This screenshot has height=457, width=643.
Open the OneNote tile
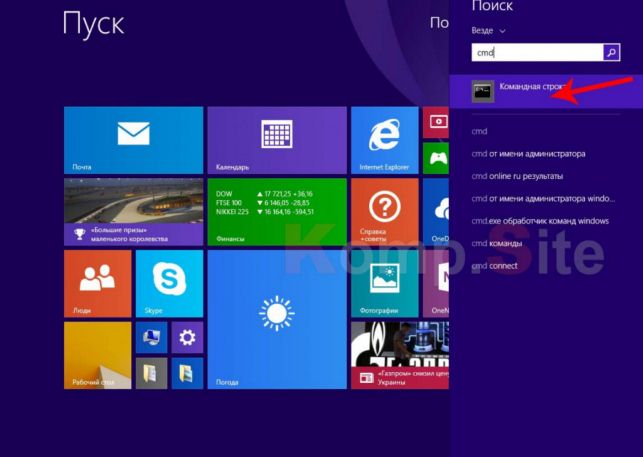point(436,283)
